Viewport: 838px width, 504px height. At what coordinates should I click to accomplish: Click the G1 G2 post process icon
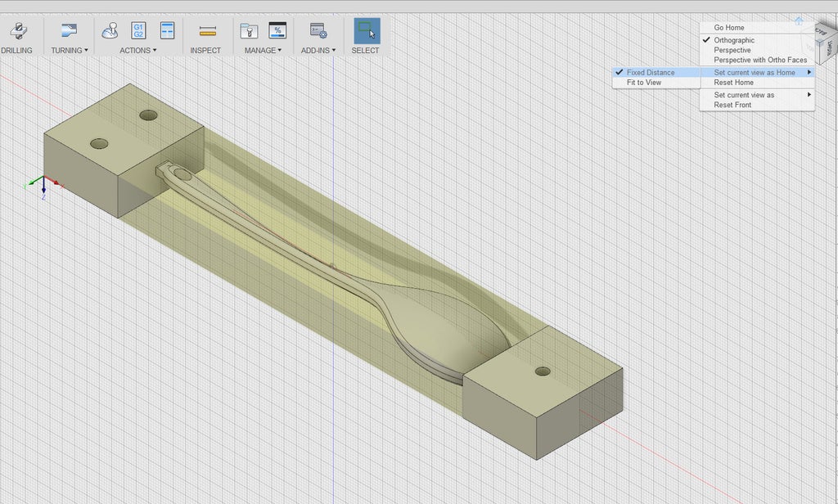click(x=138, y=31)
